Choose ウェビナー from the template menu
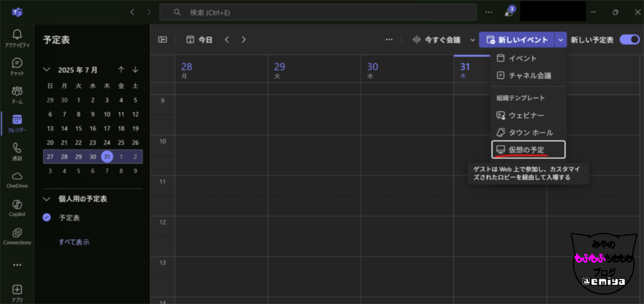The width and height of the screenshot is (644, 304). (x=526, y=116)
